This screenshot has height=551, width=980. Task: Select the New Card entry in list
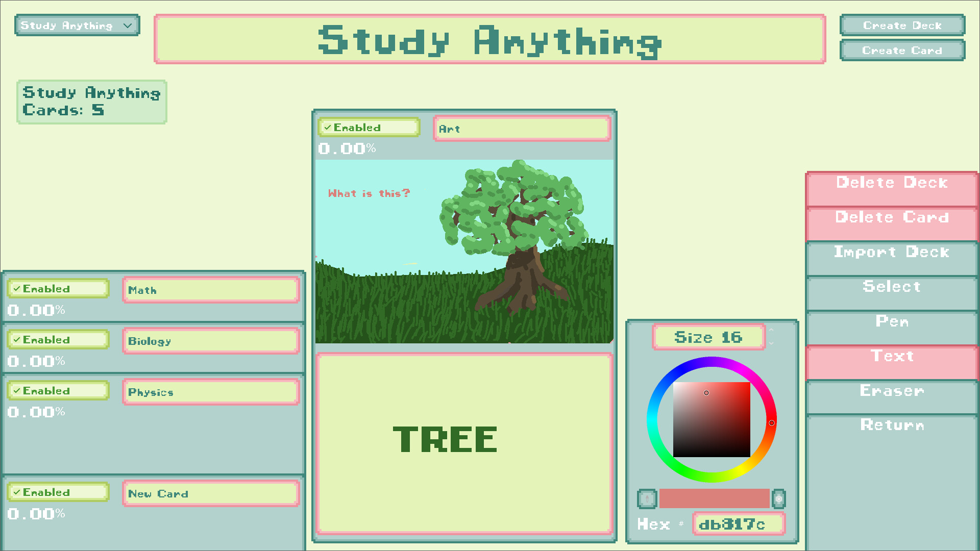point(211,494)
